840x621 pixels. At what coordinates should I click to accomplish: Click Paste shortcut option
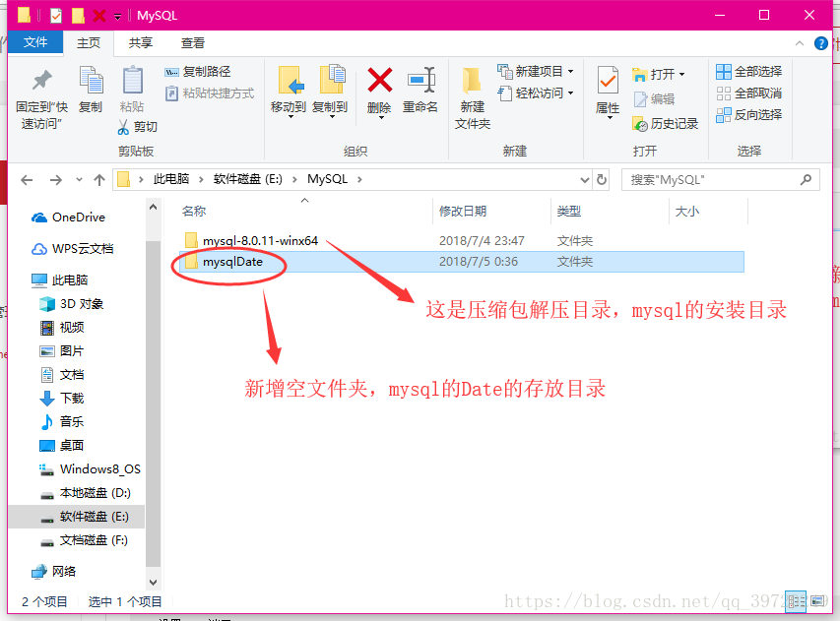click(x=210, y=93)
